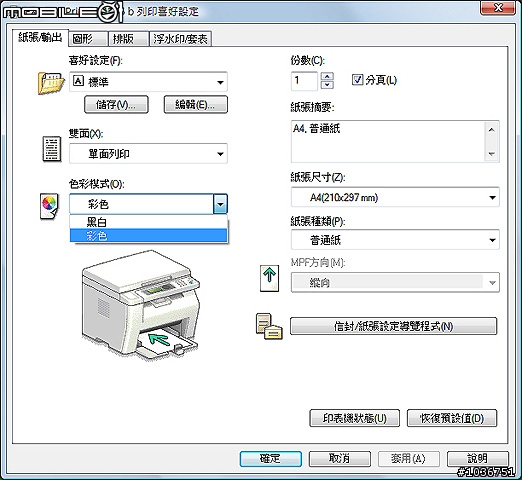Screen dimensions: 522x480
Task: Open the 喜好設定 標準 dropdown
Action: pyautogui.click(x=148, y=82)
